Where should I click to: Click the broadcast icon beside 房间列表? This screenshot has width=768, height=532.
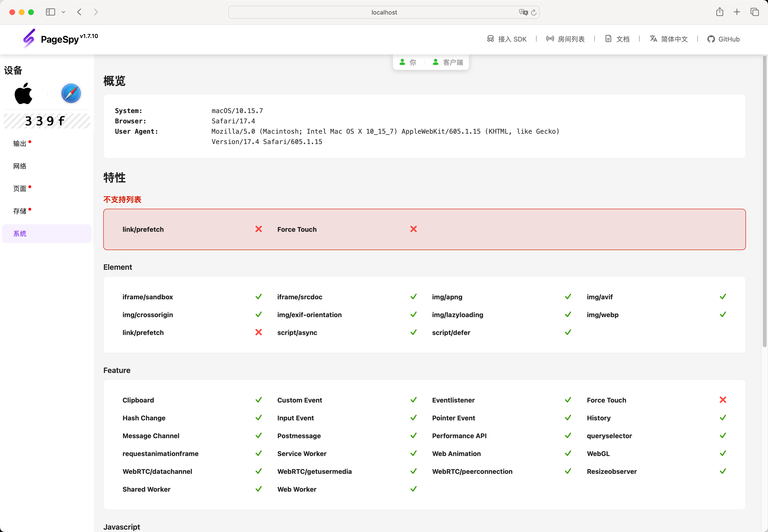click(x=550, y=39)
